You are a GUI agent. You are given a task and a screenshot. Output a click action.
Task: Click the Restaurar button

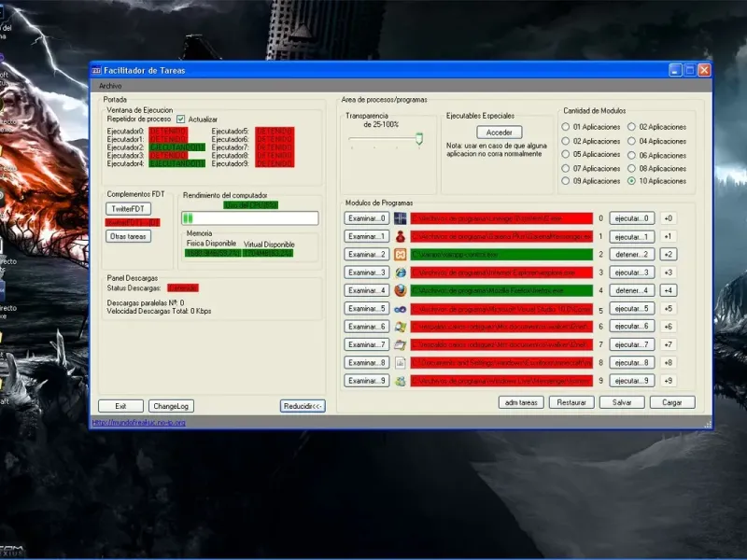point(571,402)
